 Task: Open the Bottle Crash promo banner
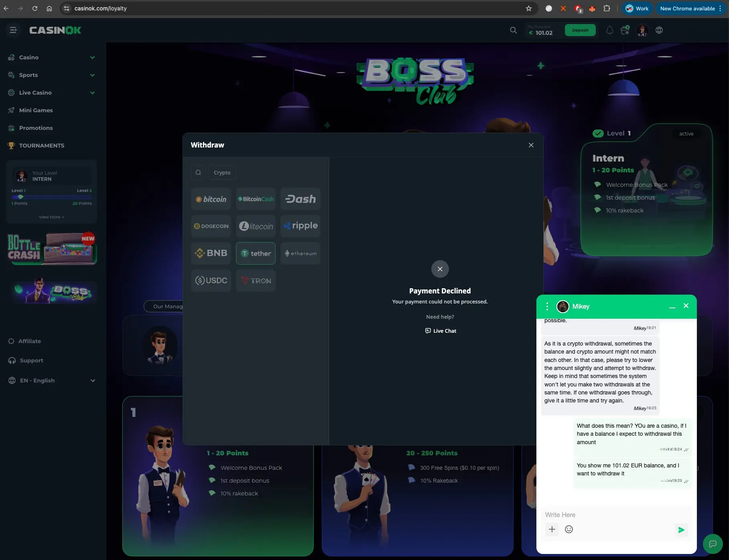52,249
